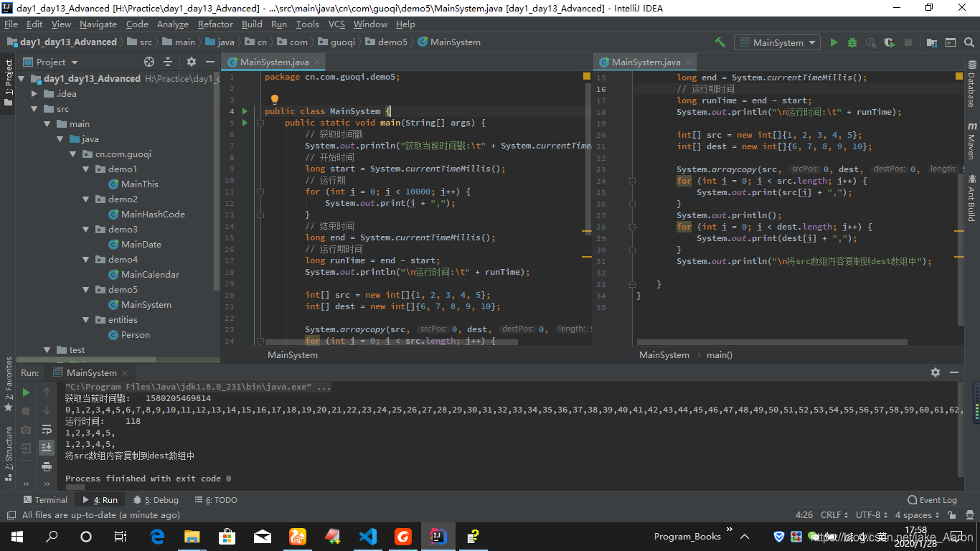Screen dimensions: 980x551
Task: Collapse the day1_day13_Advanced root node
Action: 22,79
